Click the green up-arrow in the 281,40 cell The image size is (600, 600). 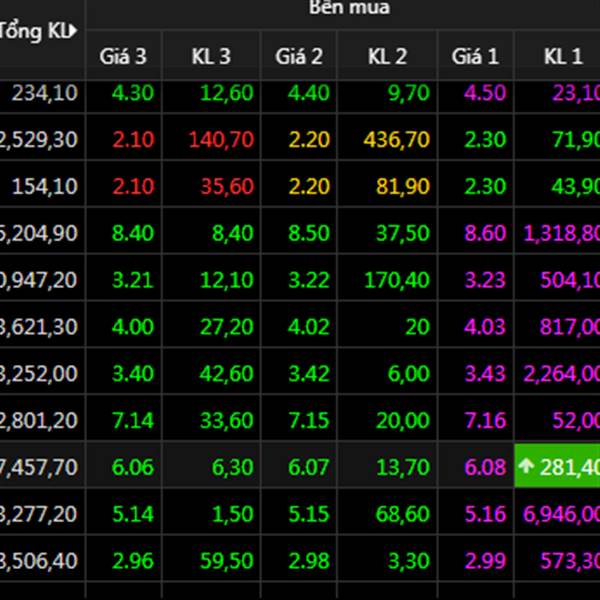tap(526, 466)
